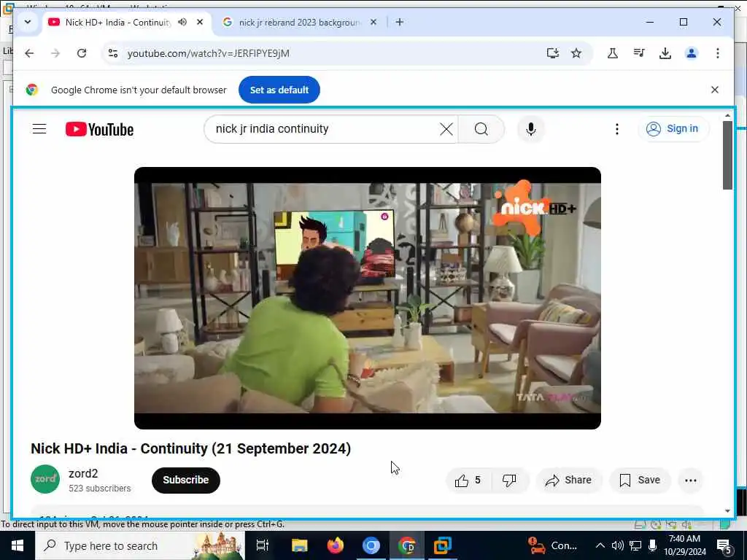Open zord2 channel name link
The height and width of the screenshot is (560, 747).
(x=83, y=473)
